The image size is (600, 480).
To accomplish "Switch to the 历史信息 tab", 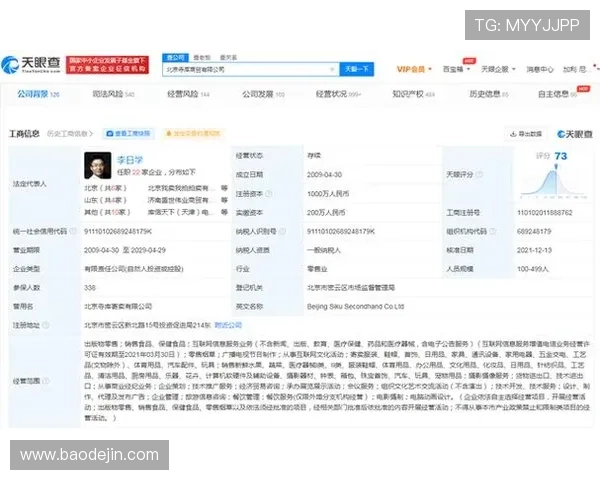I will [x=489, y=94].
